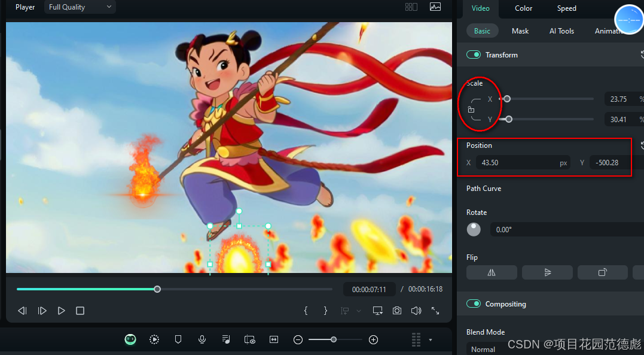Click the player volume speaker icon

click(x=416, y=311)
